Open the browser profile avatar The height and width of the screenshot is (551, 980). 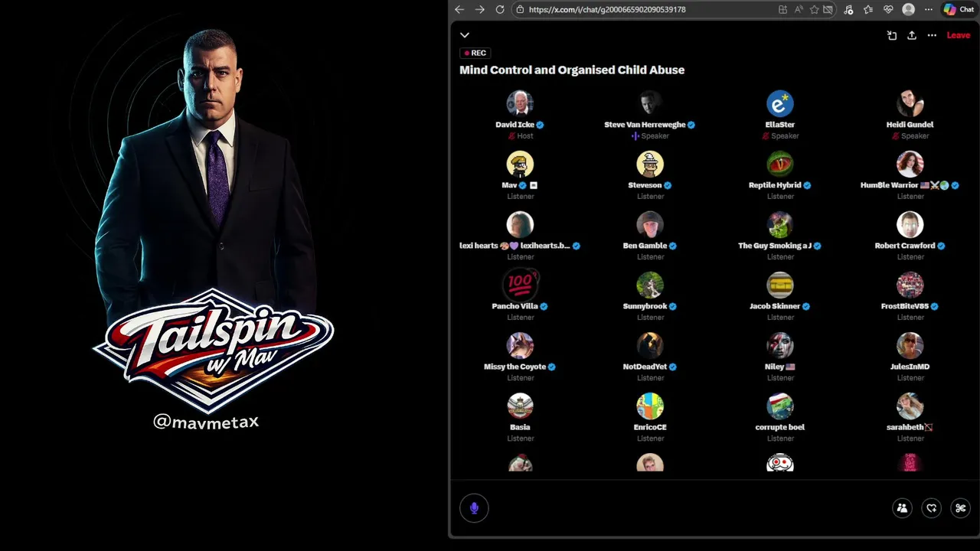click(x=909, y=9)
